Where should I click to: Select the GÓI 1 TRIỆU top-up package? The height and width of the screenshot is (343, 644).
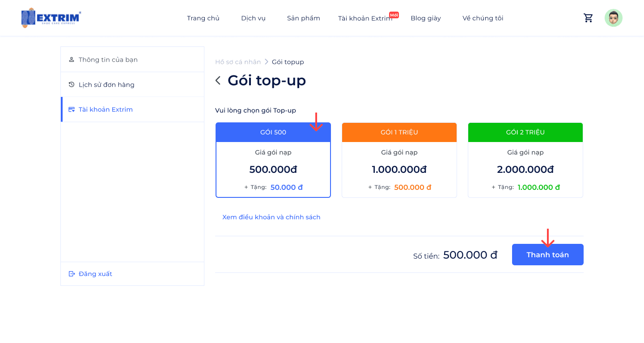[x=399, y=160]
